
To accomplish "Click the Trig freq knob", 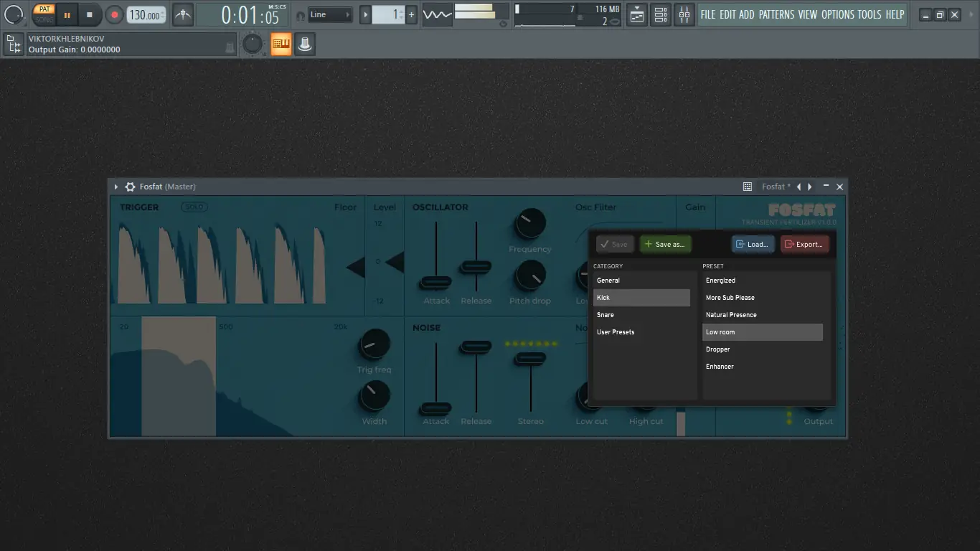I will pos(374,344).
